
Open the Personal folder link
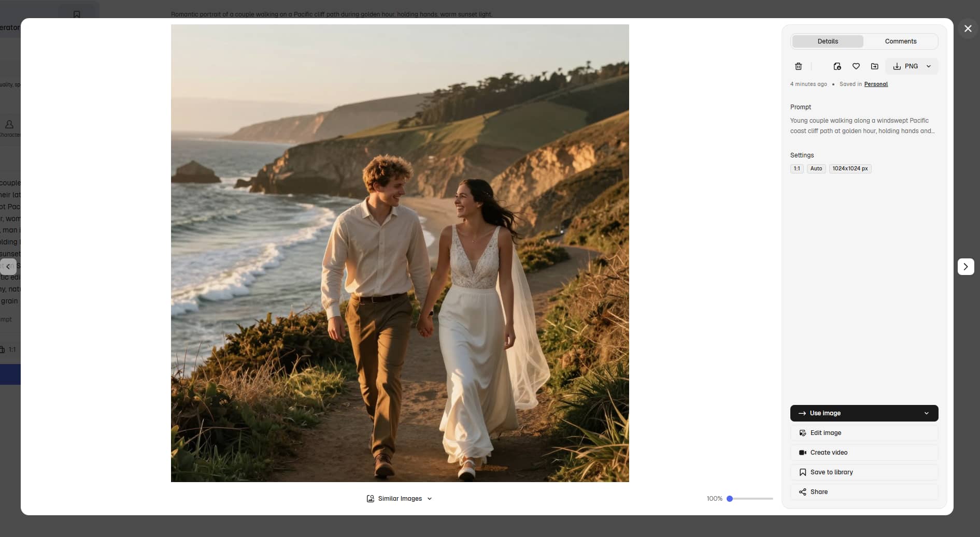click(x=876, y=84)
